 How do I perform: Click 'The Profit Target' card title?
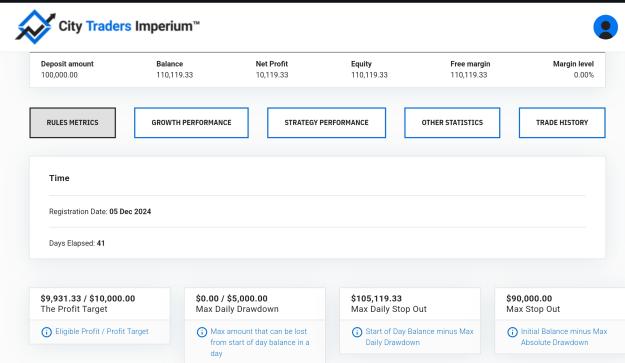[74, 309]
